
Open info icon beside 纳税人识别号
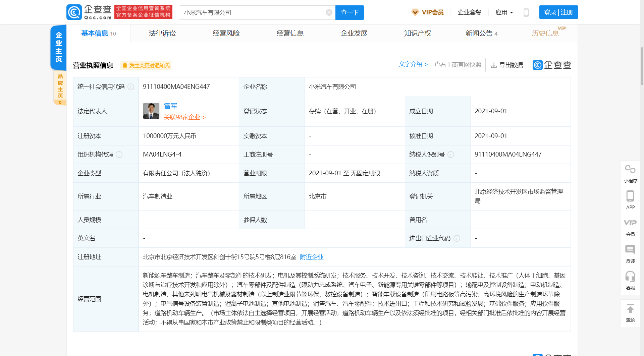point(451,155)
